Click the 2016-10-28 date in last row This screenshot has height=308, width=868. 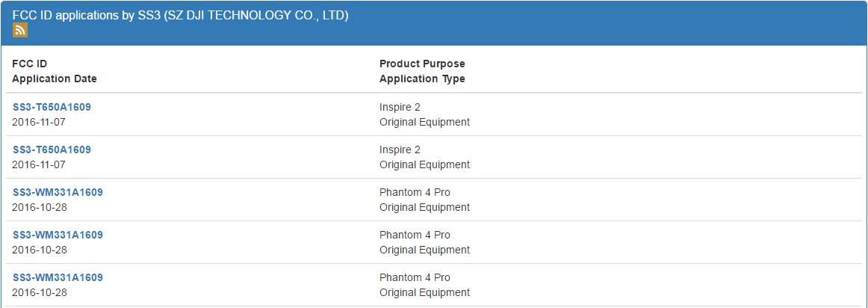tap(40, 292)
